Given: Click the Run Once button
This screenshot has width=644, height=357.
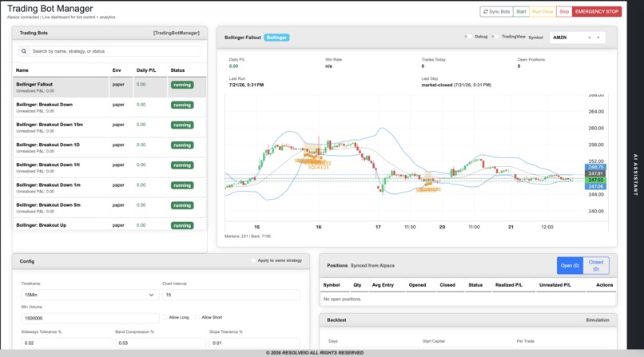Looking at the screenshot, I should point(543,11).
